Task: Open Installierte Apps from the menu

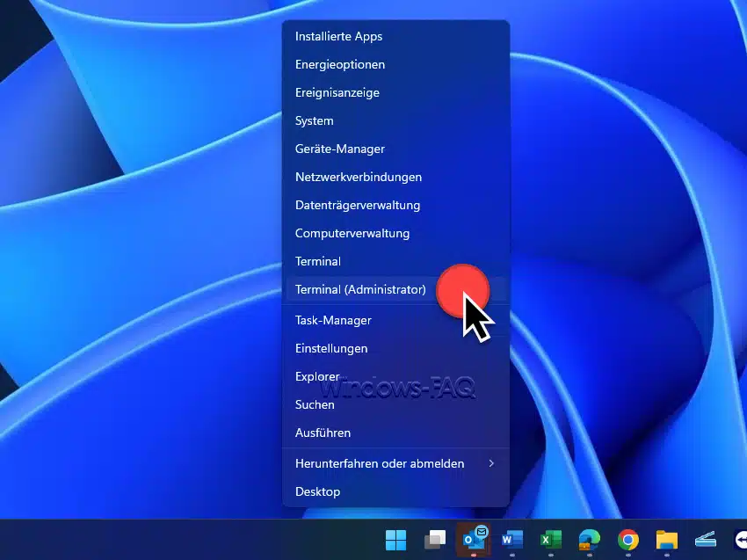Action: [x=395, y=36]
